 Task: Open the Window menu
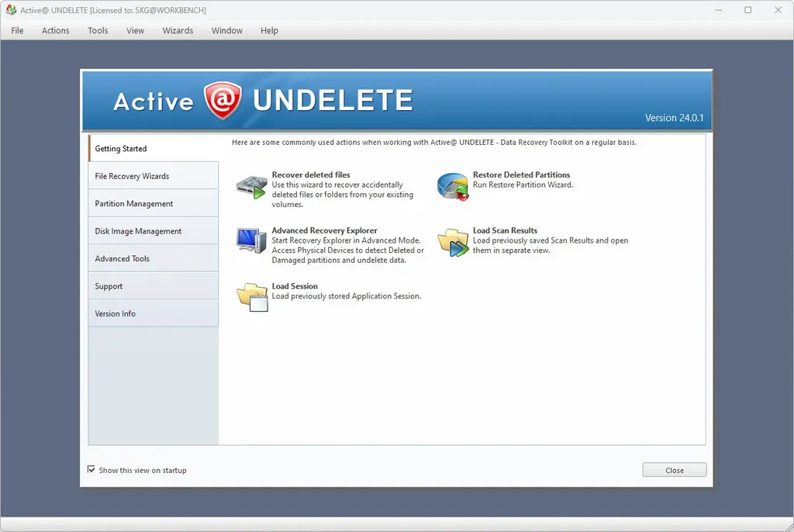coord(227,30)
